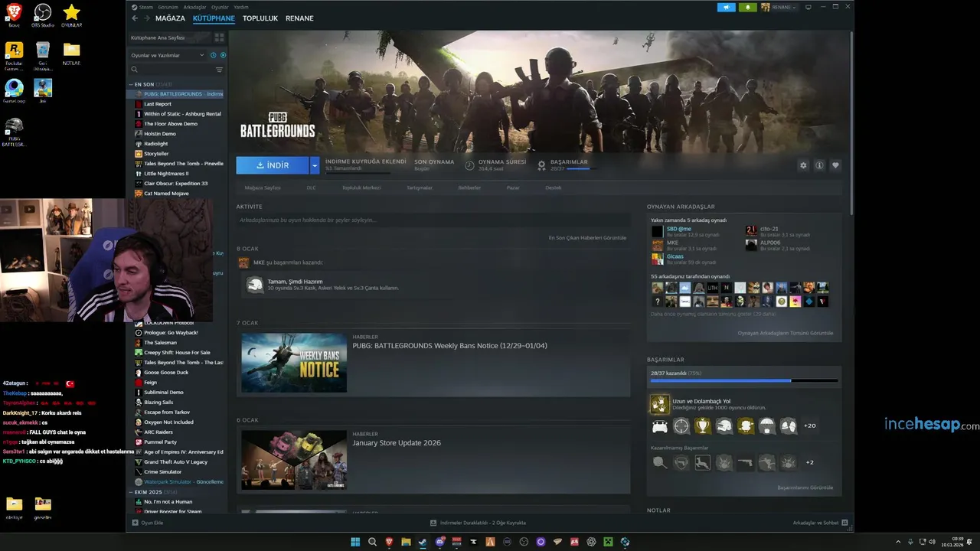980x551 pixels.
Task: Switch library to grid collections view
Action: pos(219,37)
